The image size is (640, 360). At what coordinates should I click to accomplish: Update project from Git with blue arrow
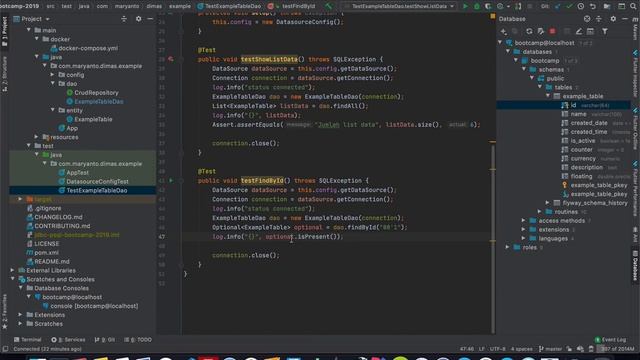tap(558, 6)
